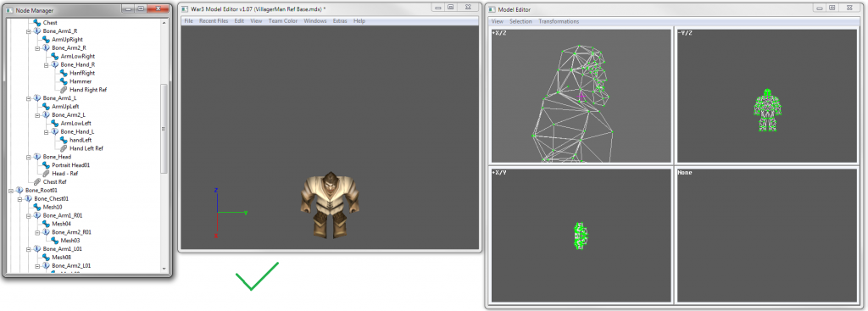This screenshot has height=311, width=868.
Task: Select the Bone_Hand_L label
Action: [x=77, y=131]
